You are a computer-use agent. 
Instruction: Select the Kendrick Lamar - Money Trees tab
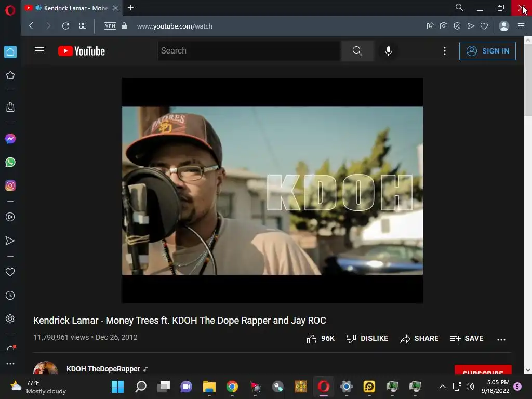coord(71,8)
